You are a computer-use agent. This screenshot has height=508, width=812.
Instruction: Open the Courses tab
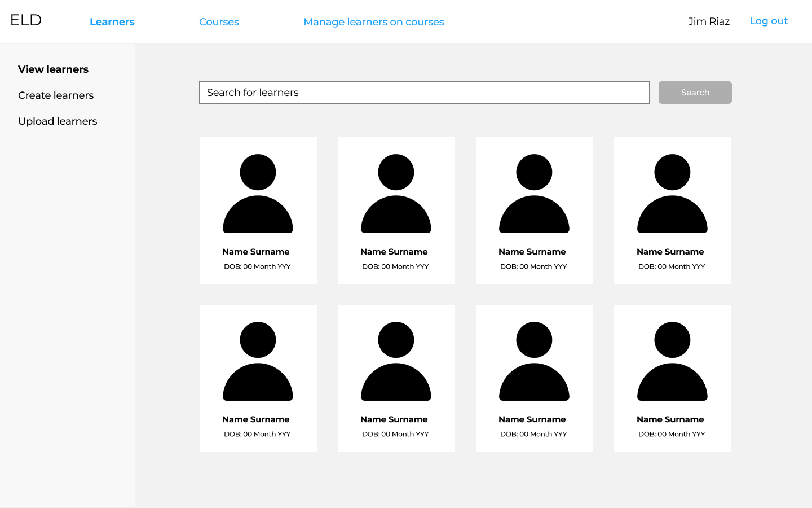(x=219, y=22)
